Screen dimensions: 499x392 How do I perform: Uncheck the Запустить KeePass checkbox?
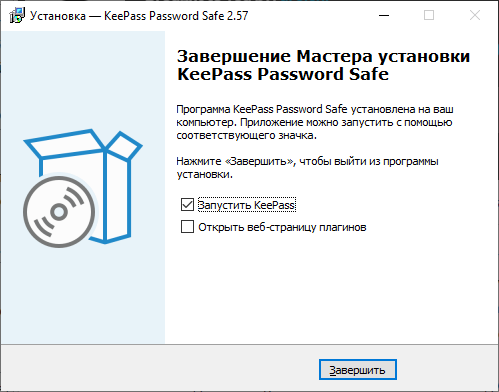187,205
